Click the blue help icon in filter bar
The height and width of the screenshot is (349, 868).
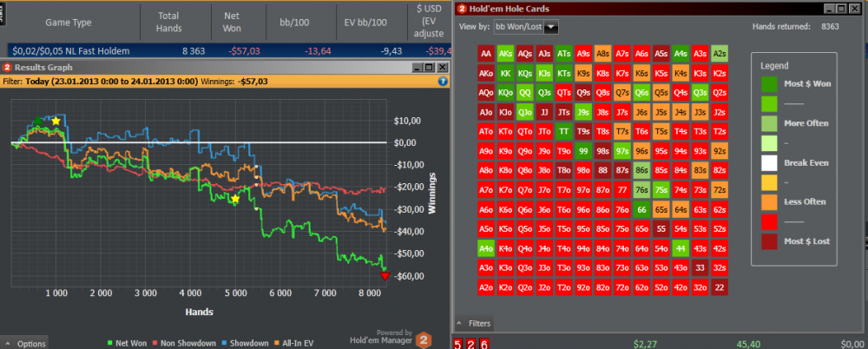pos(443,82)
